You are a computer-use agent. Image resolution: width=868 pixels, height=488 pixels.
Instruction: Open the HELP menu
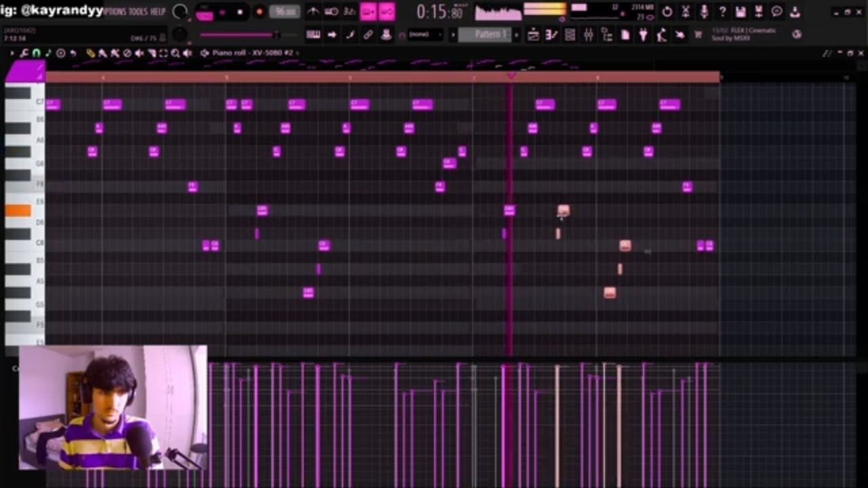coord(157,12)
